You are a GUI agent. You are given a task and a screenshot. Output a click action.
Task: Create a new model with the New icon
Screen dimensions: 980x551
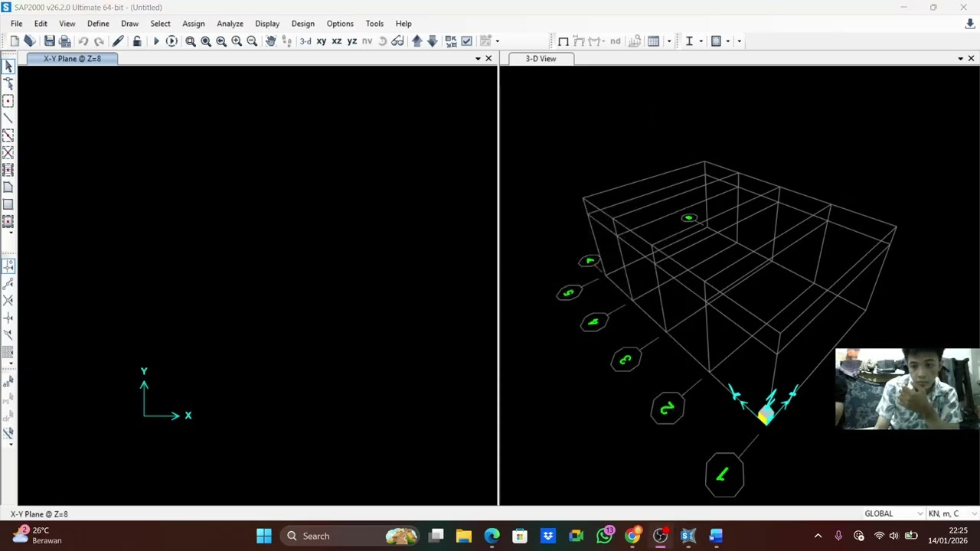pyautogui.click(x=15, y=41)
